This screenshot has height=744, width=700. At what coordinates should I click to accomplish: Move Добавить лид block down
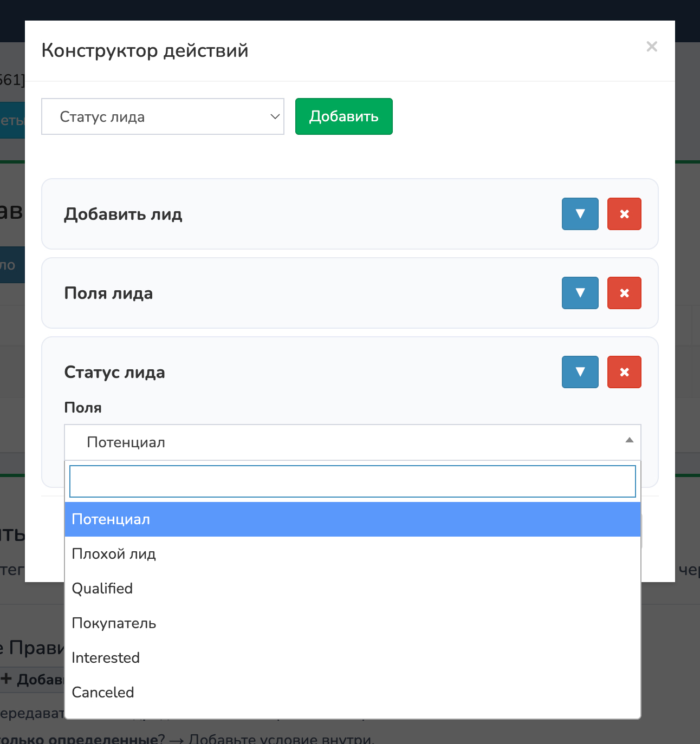[x=580, y=214]
